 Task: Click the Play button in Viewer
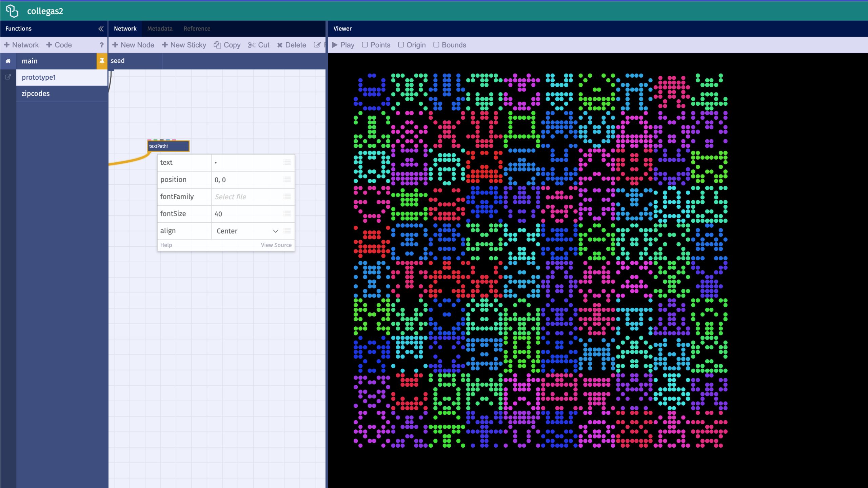point(343,45)
